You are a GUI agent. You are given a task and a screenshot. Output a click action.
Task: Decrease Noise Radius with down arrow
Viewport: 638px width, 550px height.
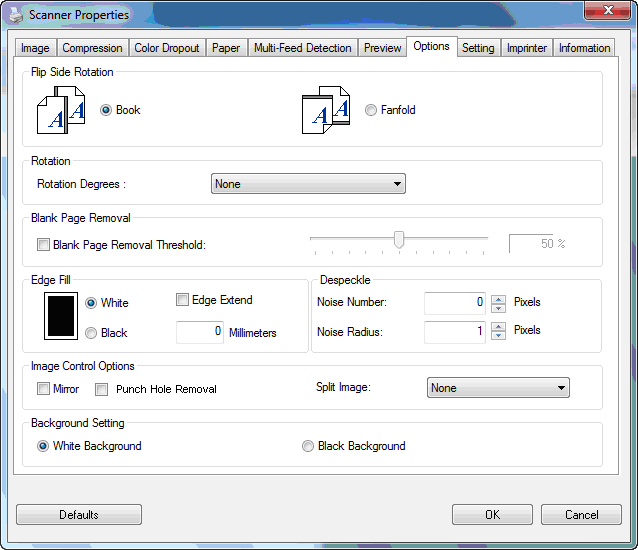point(498,336)
